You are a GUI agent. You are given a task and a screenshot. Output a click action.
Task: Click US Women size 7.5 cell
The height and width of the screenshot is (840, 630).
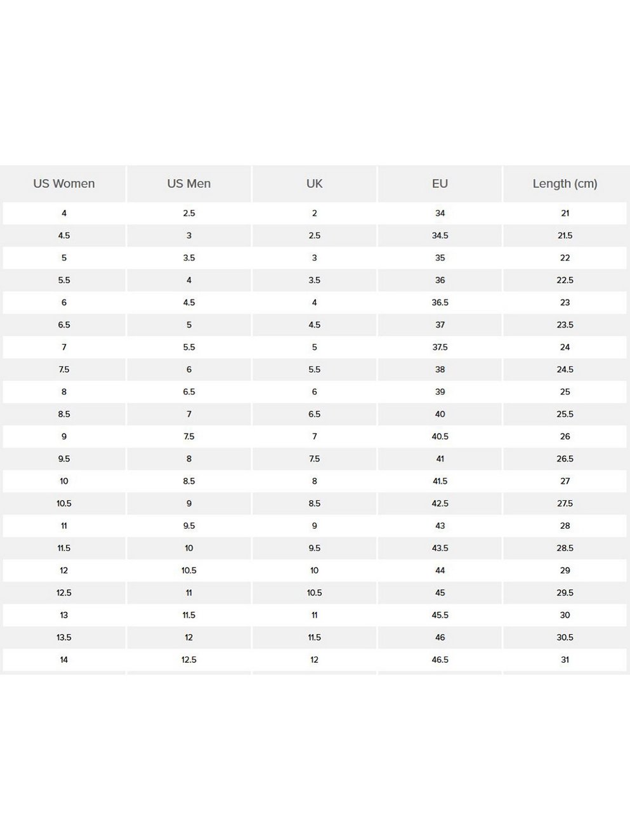tap(64, 370)
